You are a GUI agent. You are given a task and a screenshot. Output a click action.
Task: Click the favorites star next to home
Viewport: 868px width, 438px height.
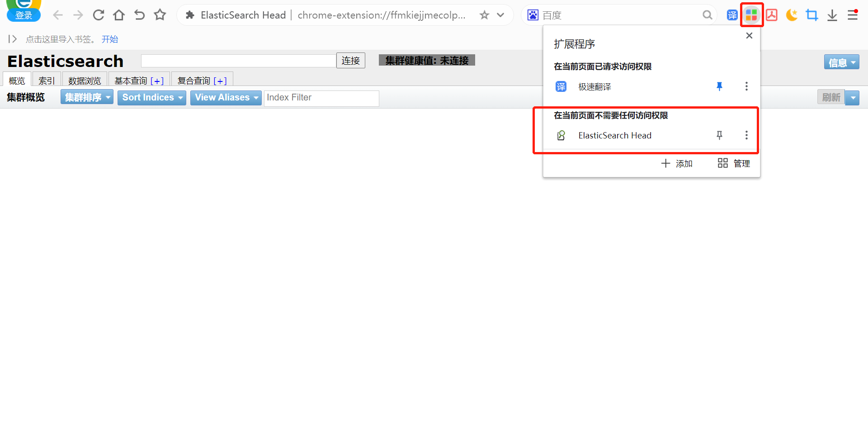(160, 15)
